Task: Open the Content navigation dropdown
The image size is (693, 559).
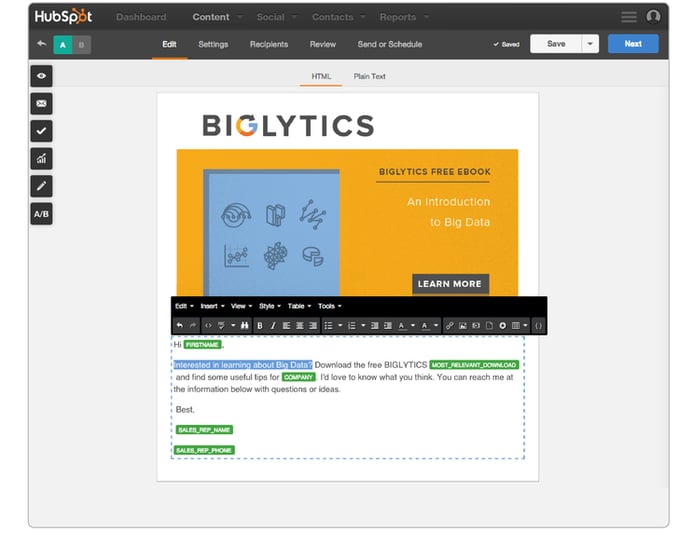Action: tap(215, 17)
